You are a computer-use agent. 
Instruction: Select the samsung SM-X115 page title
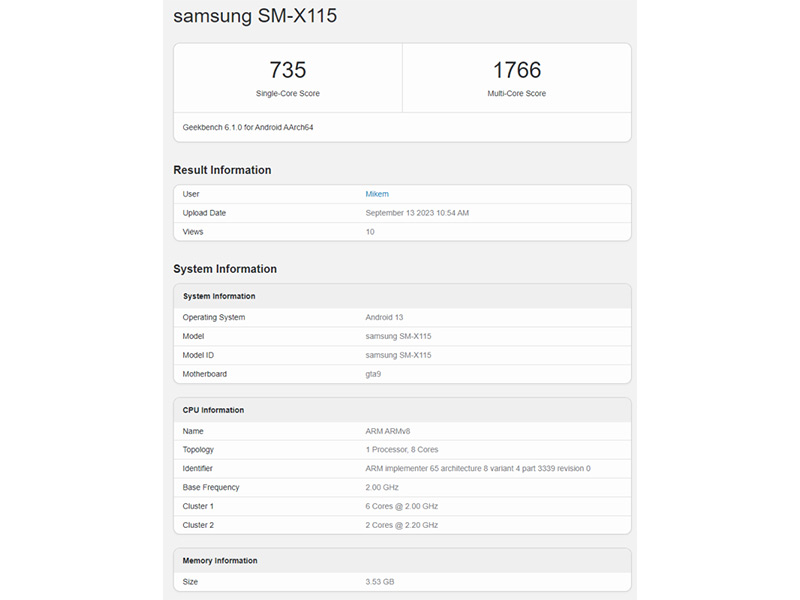pyautogui.click(x=255, y=16)
